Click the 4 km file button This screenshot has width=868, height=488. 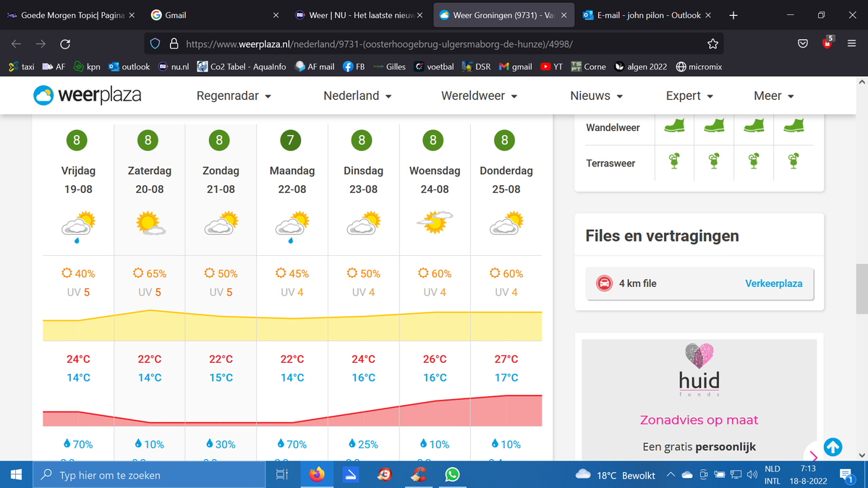pos(699,284)
